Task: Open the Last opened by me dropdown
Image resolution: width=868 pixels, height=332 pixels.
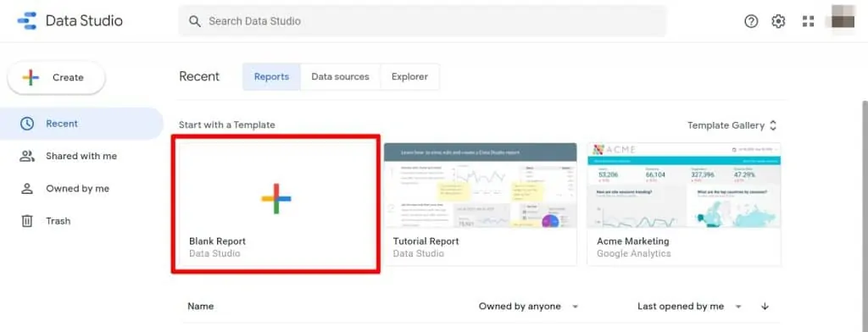Action: (x=689, y=307)
